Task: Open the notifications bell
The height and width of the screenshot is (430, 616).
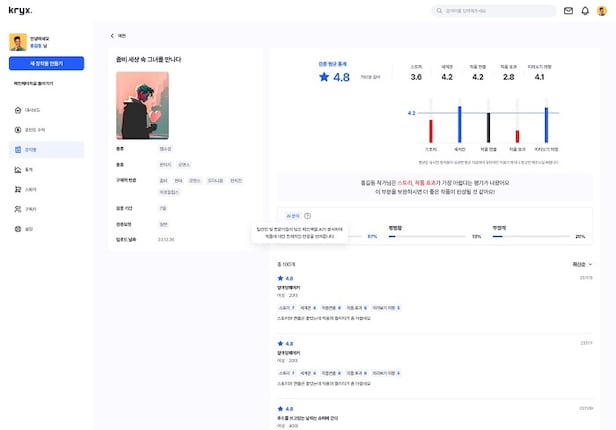Action: [585, 11]
